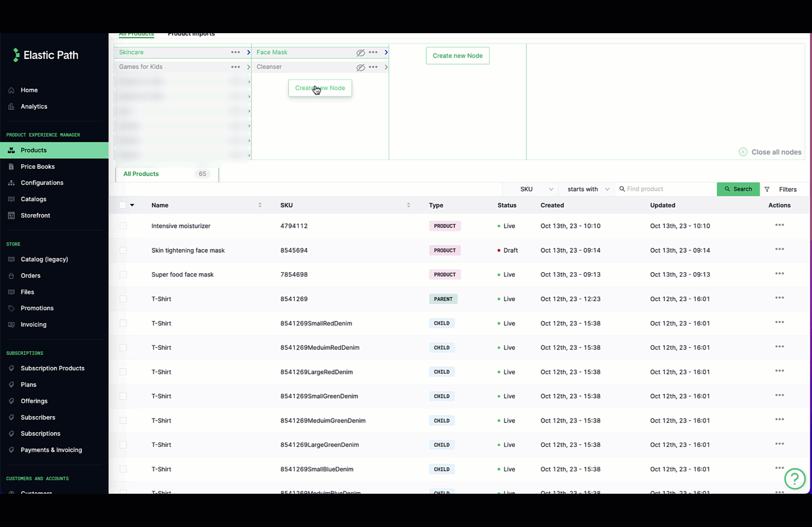This screenshot has width=812, height=527.
Task: Open the 'starts with' operator dropdown
Action: pos(588,189)
